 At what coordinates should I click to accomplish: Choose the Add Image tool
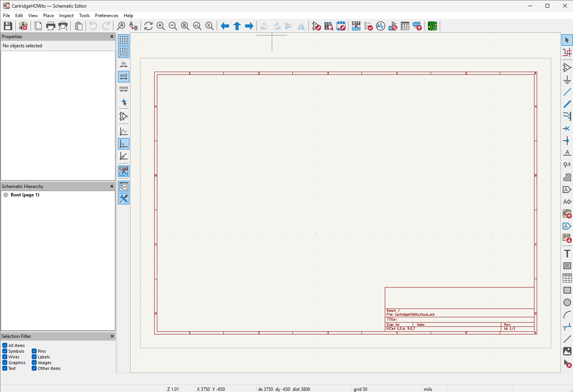[567, 351]
